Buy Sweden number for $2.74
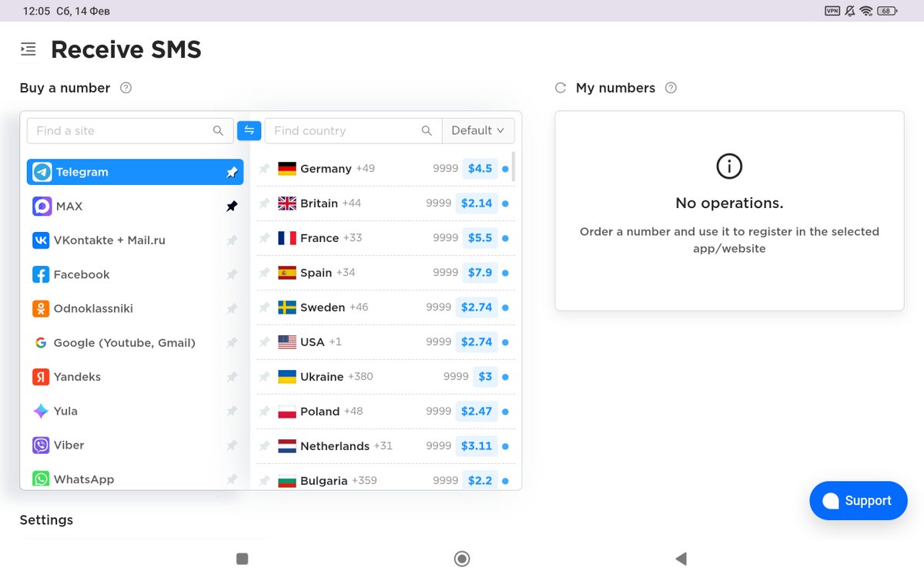Viewport: 924px width, 578px height. pos(477,307)
